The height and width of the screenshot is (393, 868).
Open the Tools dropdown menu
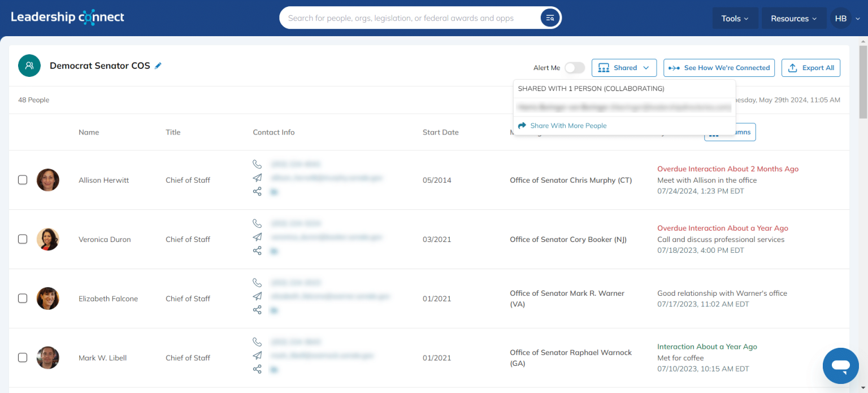pos(734,19)
